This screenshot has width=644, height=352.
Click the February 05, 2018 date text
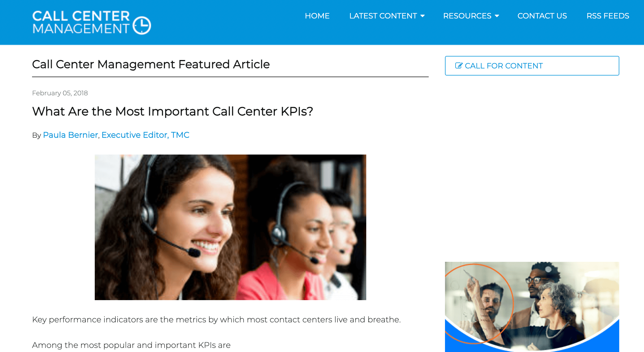[60, 93]
